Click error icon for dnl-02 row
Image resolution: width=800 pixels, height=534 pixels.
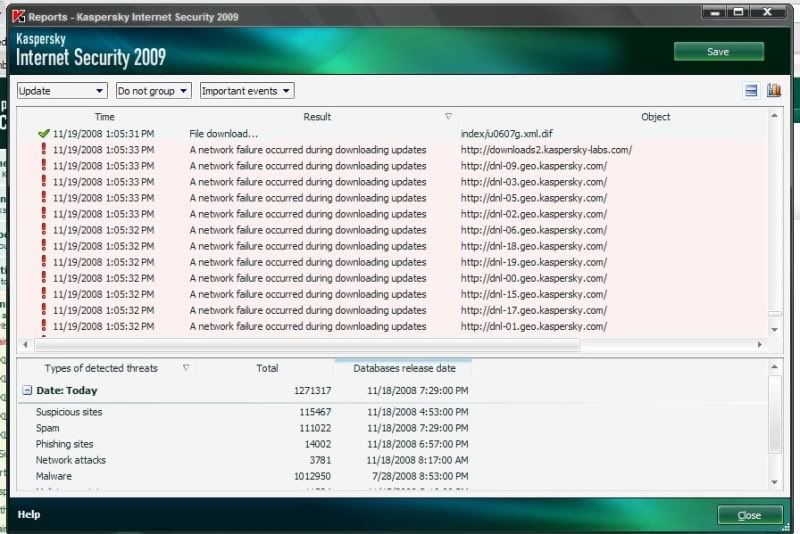pyautogui.click(x=44, y=213)
